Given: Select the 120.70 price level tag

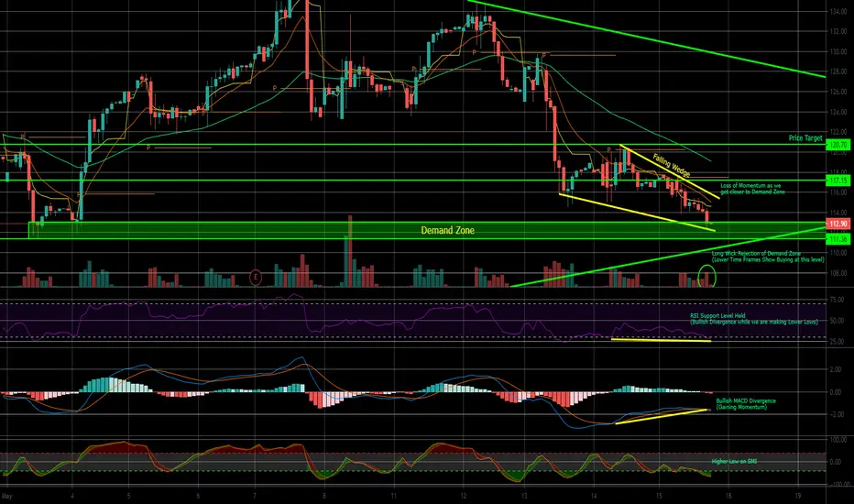Looking at the screenshot, I should click(x=838, y=145).
